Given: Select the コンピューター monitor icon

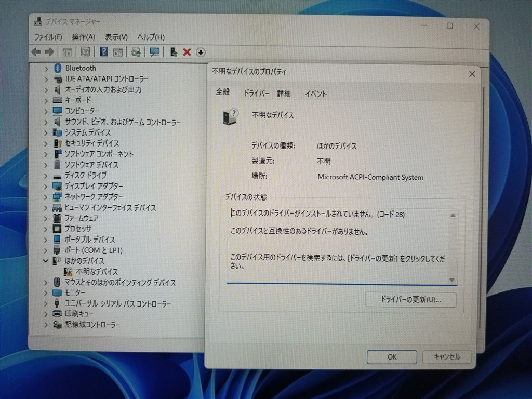Looking at the screenshot, I should click(x=57, y=111).
